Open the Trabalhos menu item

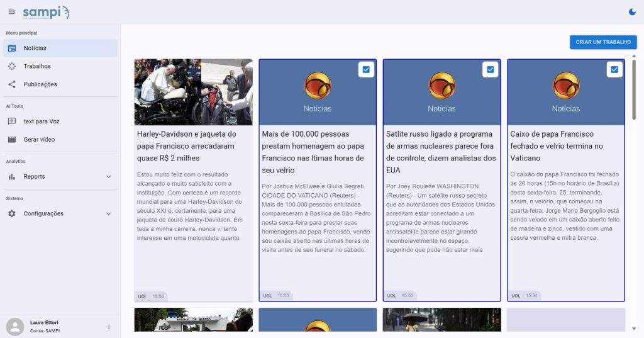[x=37, y=66]
